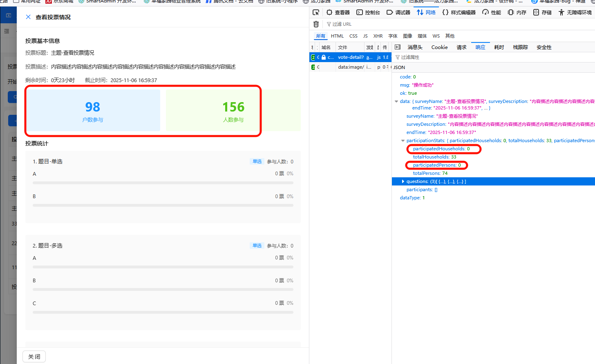Click the element picker icon in DevTools
Viewport: 595px width, 364px height.
316,12
